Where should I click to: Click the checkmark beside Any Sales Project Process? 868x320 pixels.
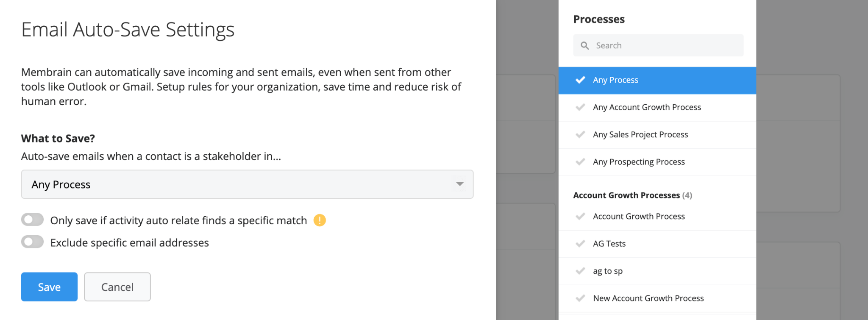(580, 134)
